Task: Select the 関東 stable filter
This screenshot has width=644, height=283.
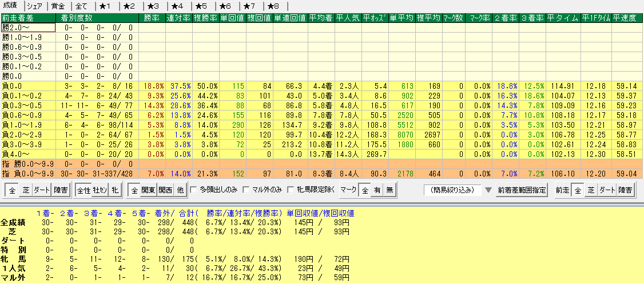Action: coord(148,190)
